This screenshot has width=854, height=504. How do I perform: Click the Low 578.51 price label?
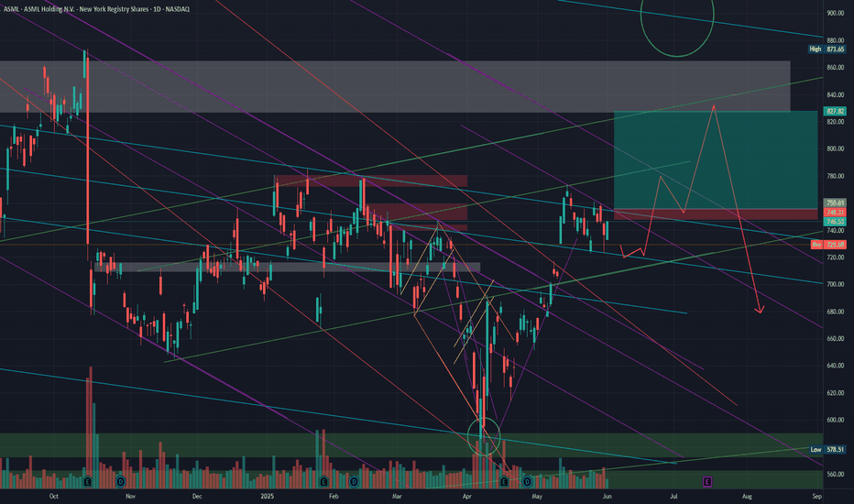827,450
